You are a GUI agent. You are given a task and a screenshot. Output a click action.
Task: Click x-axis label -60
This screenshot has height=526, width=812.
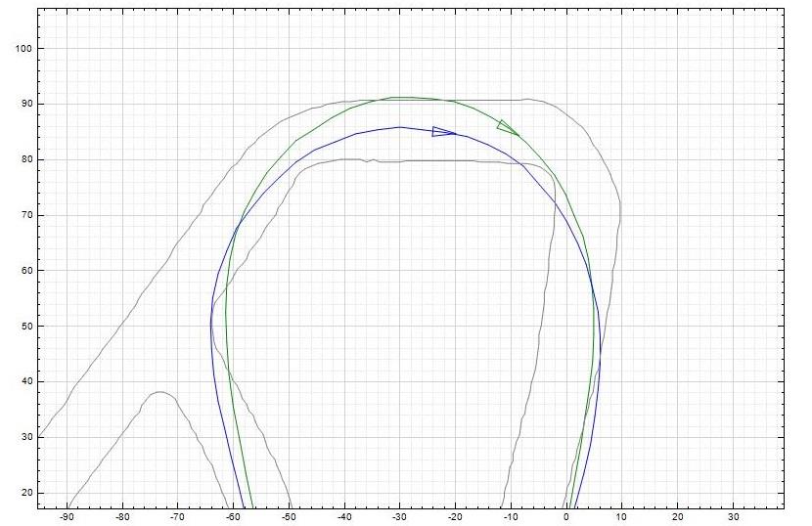233,517
